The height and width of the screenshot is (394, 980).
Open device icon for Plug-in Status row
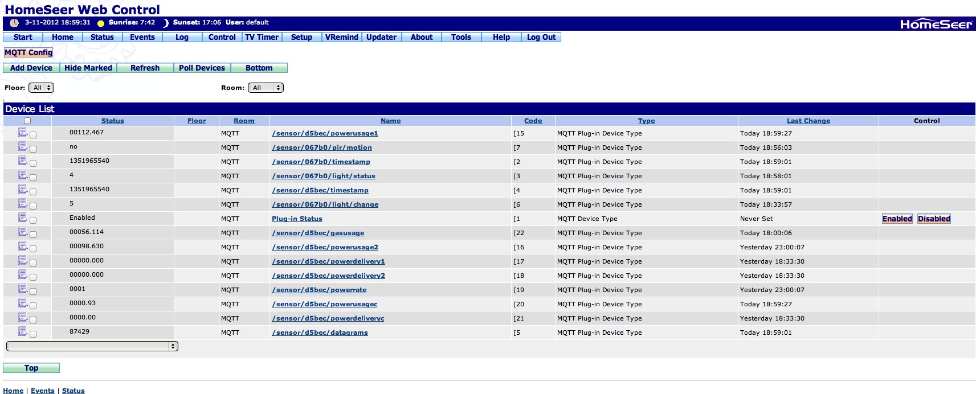(x=23, y=217)
